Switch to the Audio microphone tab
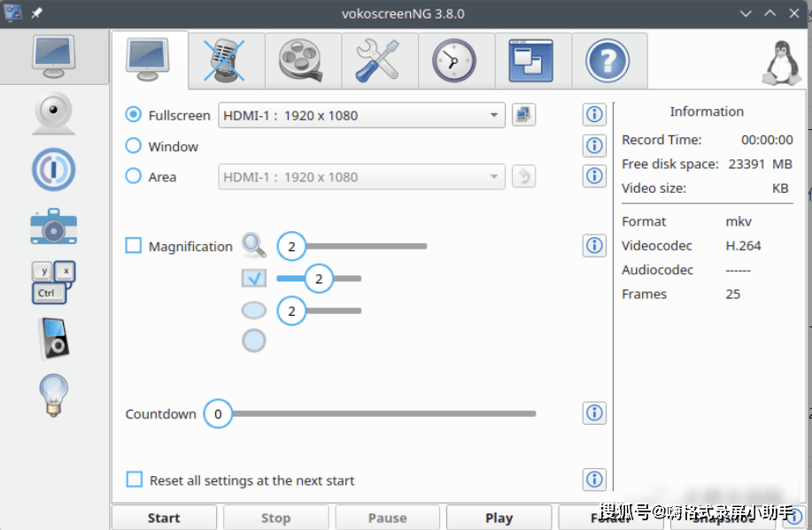Viewport: 812px width, 530px height. coord(227,60)
